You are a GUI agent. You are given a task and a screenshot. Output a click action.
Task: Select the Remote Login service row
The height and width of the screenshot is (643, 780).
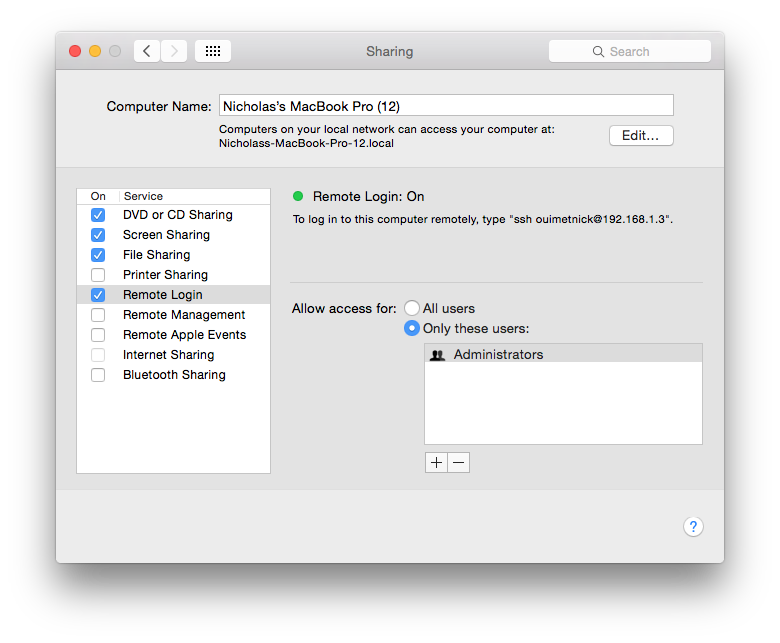pyautogui.click(x=174, y=295)
